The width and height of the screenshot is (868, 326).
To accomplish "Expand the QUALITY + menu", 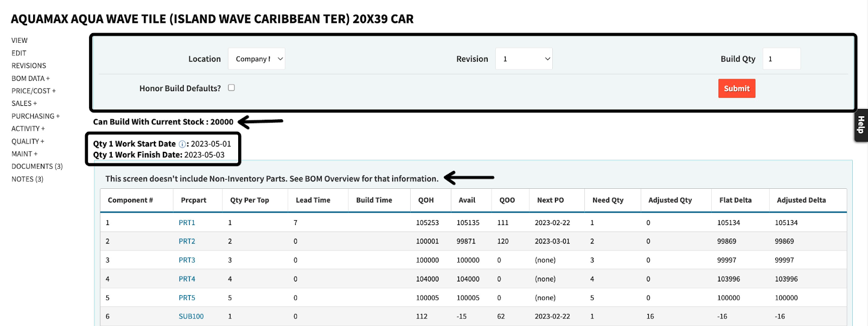I will [x=28, y=142].
